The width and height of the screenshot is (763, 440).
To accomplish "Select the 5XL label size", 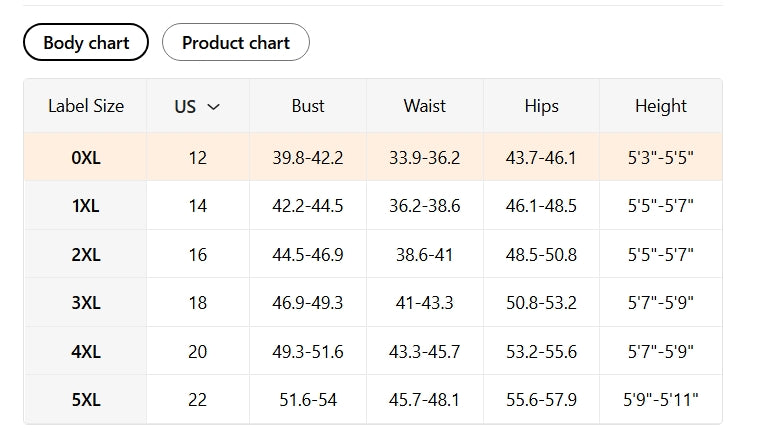I will pyautogui.click(x=86, y=400).
